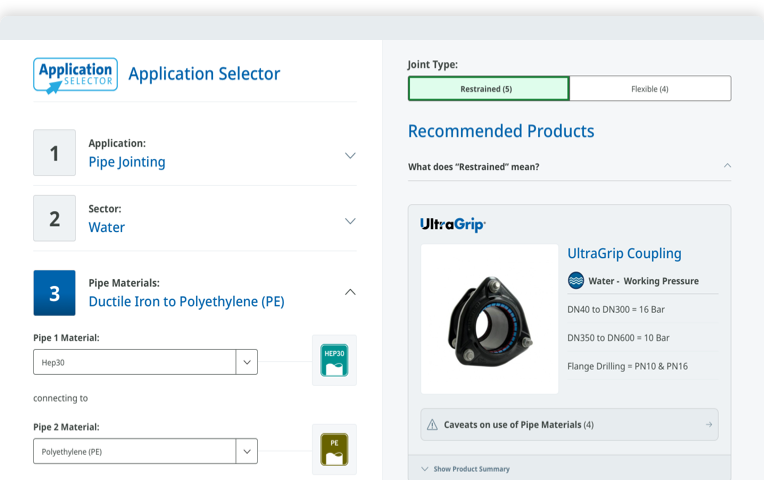Expand the Sector Water section
764x480 pixels.
[350, 221]
